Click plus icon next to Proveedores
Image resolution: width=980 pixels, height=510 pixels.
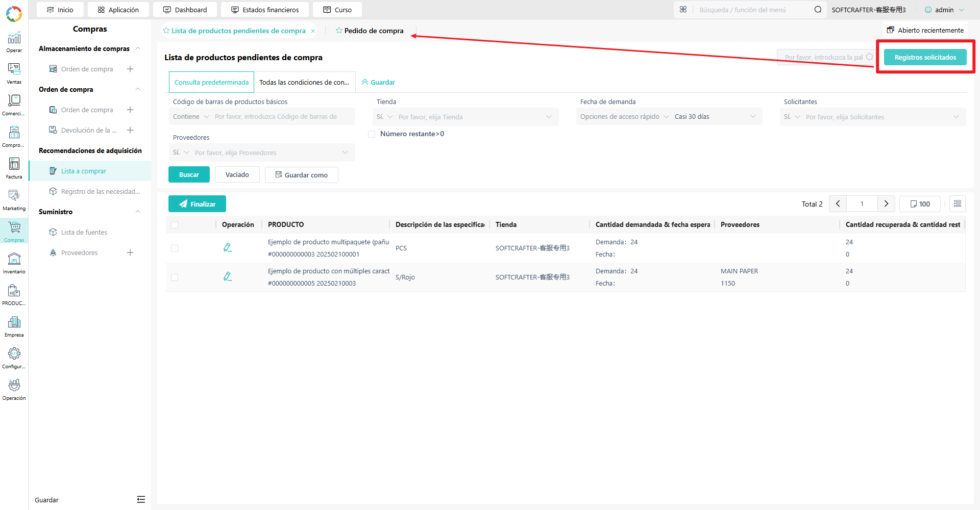(130, 252)
